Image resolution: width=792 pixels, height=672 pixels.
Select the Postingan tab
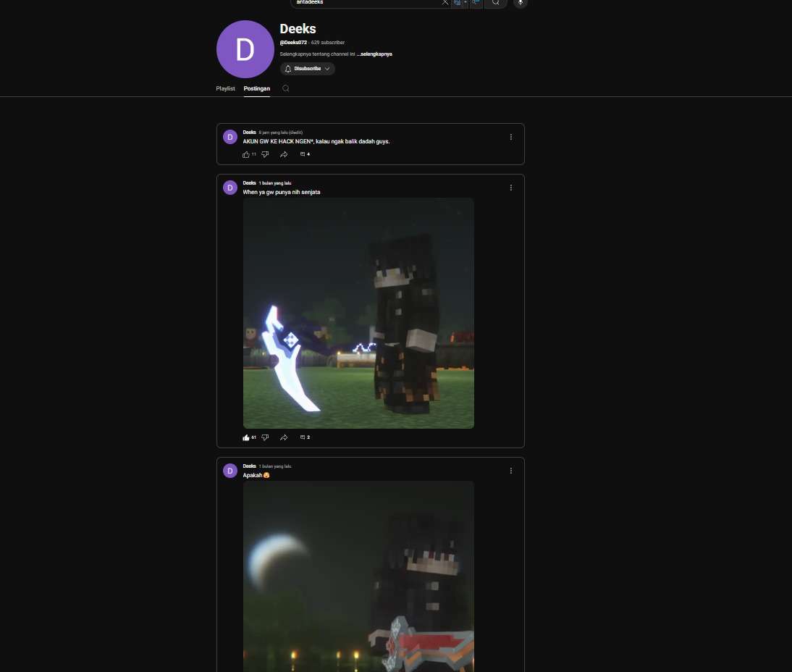(256, 88)
